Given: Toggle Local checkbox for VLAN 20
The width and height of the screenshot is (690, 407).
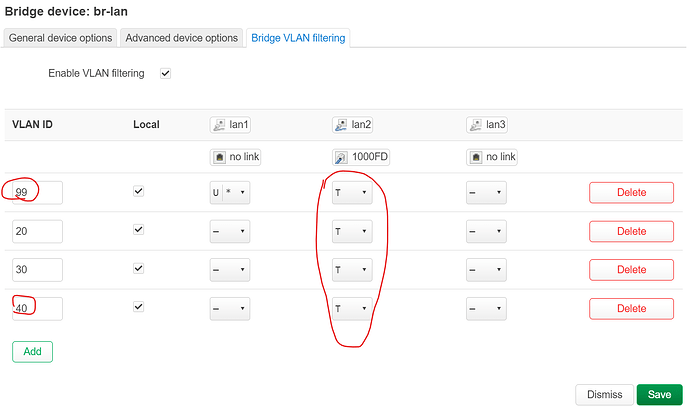Looking at the screenshot, I should (x=139, y=230).
